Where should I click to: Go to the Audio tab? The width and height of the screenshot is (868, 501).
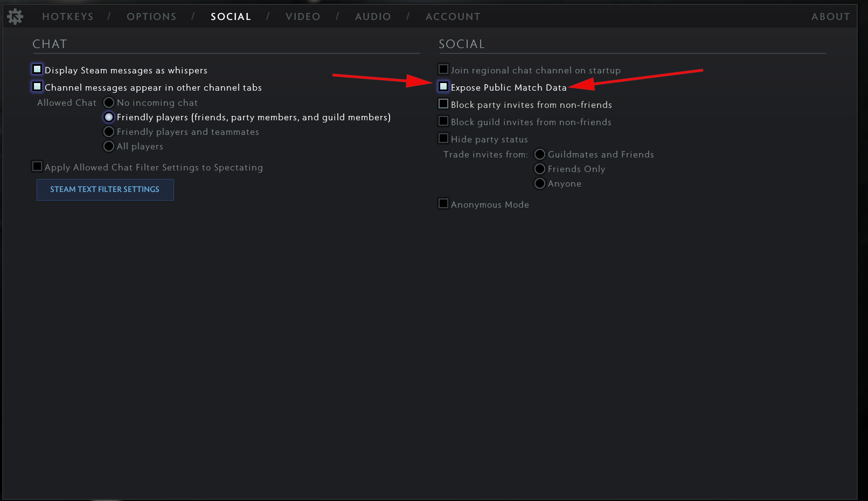[x=373, y=17]
